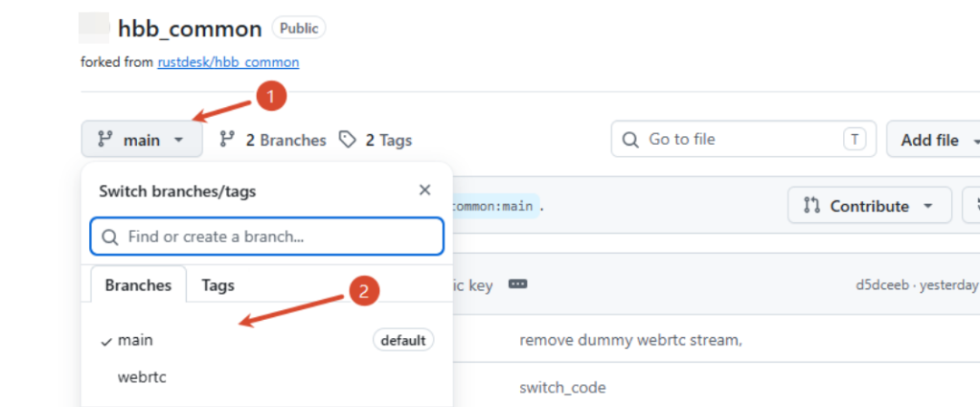The image size is (980, 407).
Task: Open the main branch selector dropdown
Action: (142, 140)
